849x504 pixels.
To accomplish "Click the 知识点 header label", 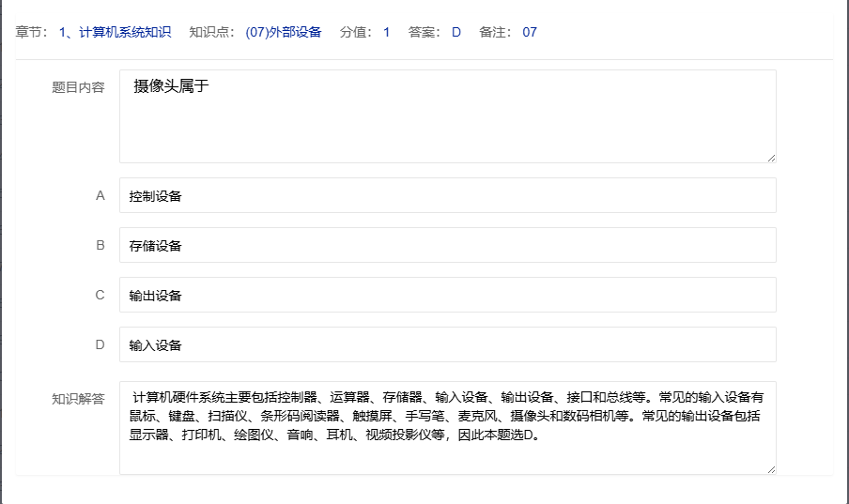I will pos(212,32).
